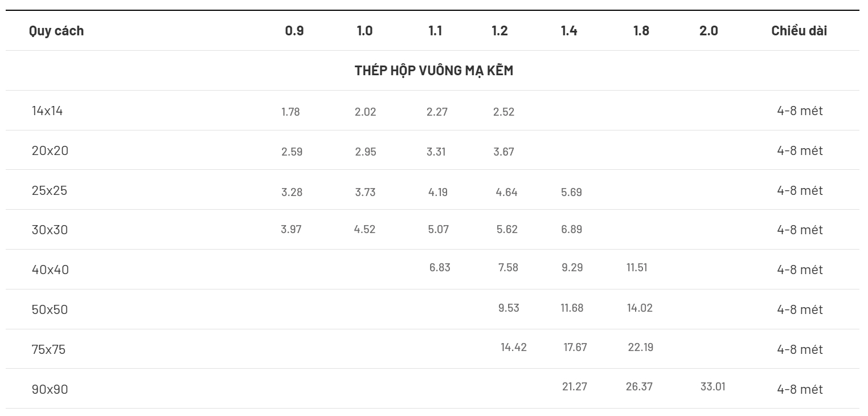Select the 9.53 cell in 50x50 row

(x=509, y=308)
